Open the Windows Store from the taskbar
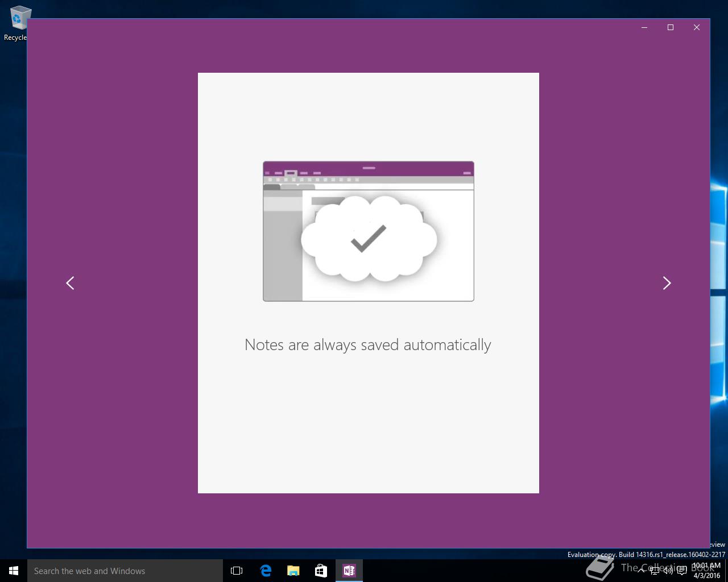 321,571
